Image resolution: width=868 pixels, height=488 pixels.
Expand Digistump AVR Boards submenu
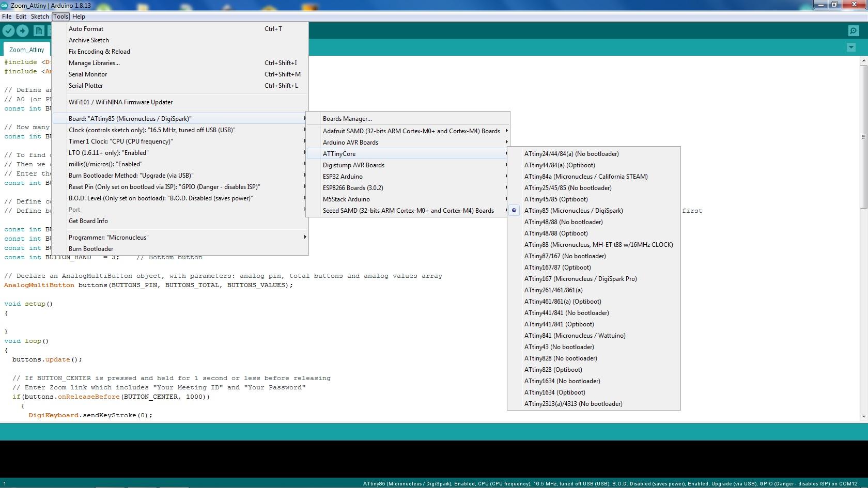point(408,165)
